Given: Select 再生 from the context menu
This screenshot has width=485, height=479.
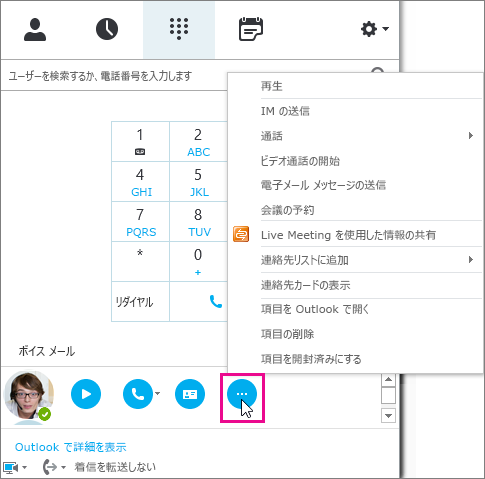Looking at the screenshot, I should (356, 86).
